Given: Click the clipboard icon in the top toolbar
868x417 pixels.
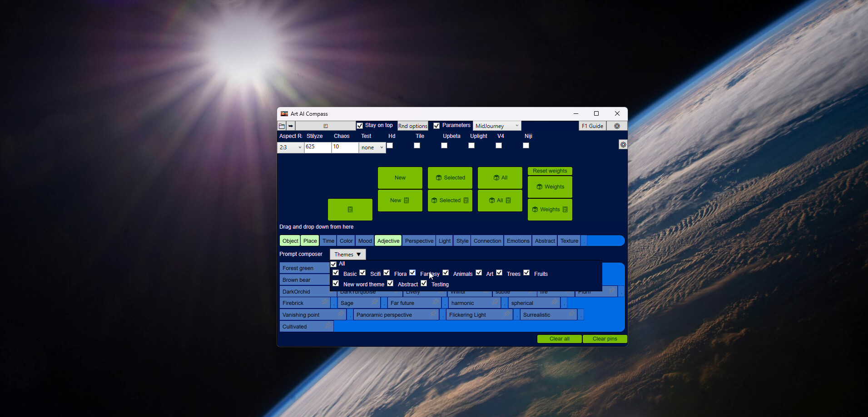Looking at the screenshot, I should [325, 126].
